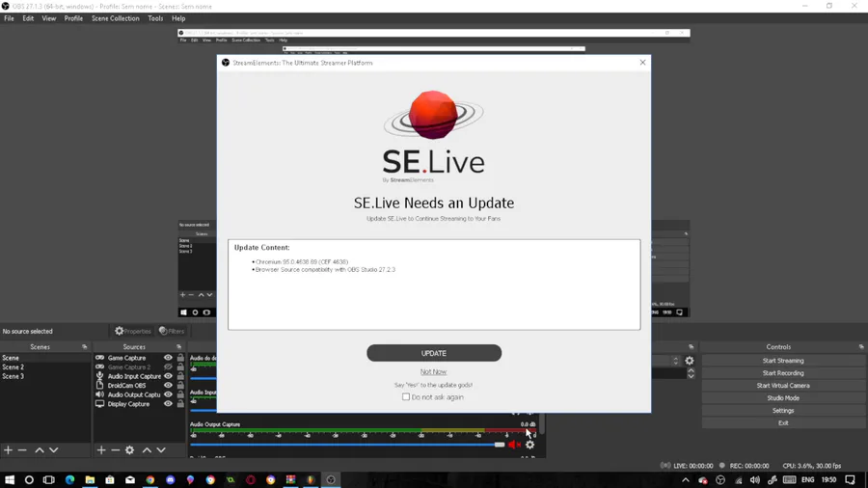Click the Exit button in Controls
This screenshot has width=868, height=488.
pos(783,422)
